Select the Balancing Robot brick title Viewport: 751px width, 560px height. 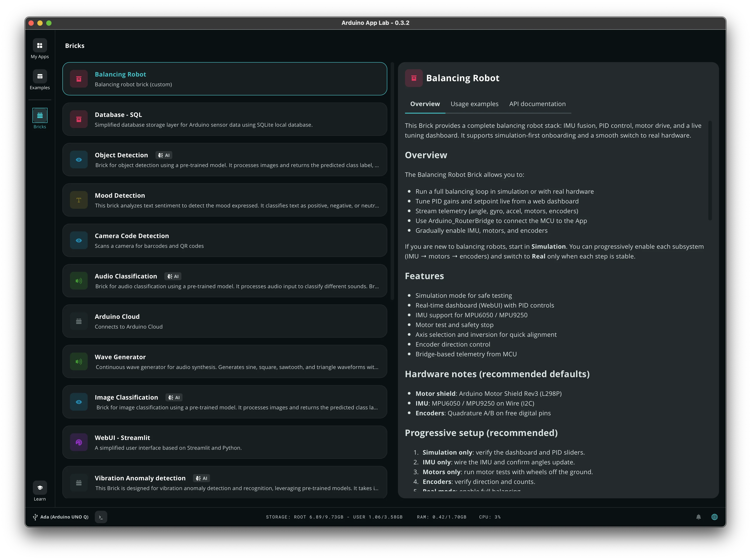(x=120, y=74)
